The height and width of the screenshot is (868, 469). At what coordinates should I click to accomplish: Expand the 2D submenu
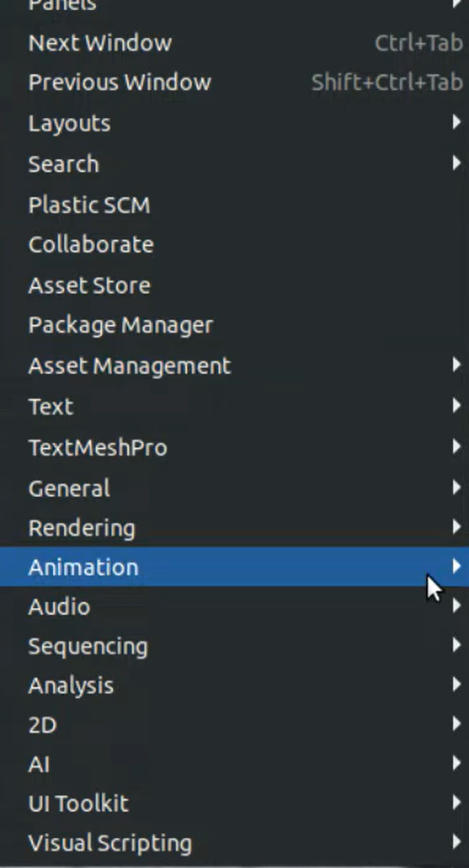pos(42,724)
